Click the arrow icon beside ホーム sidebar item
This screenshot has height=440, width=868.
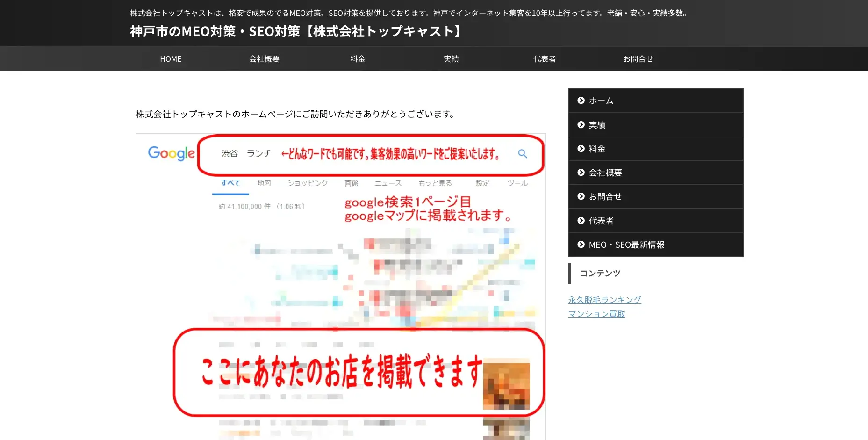(581, 100)
